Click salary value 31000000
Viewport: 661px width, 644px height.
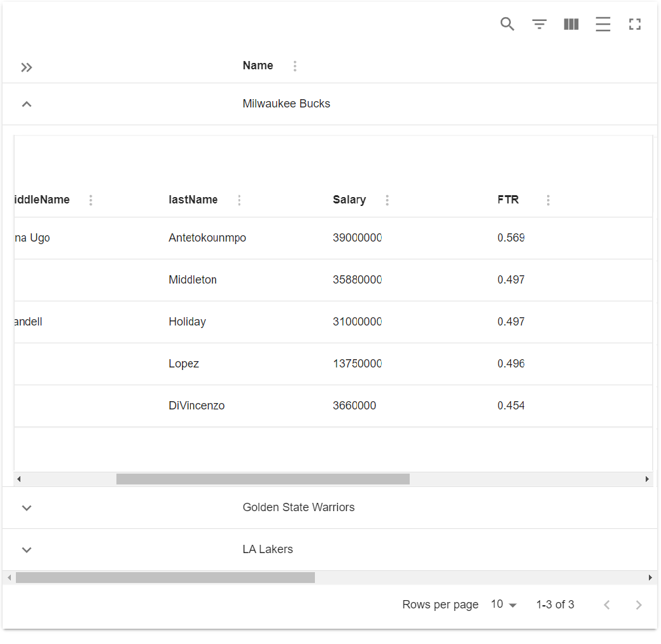[357, 322]
